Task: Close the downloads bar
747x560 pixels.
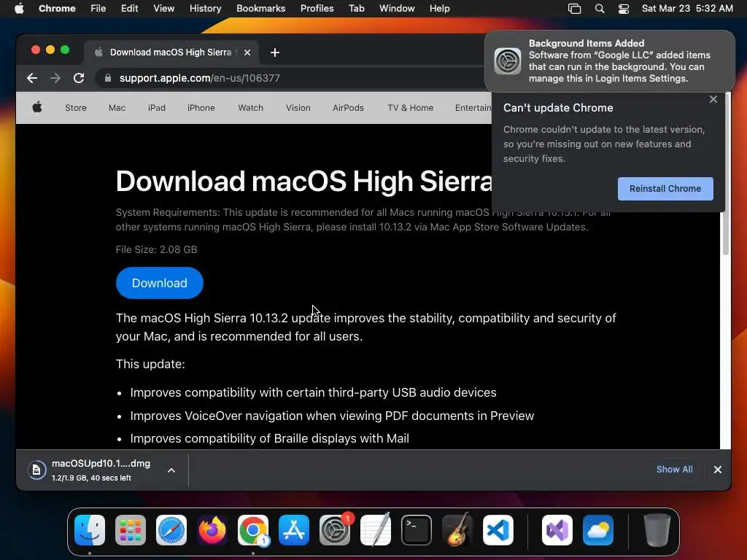Action: (x=718, y=470)
